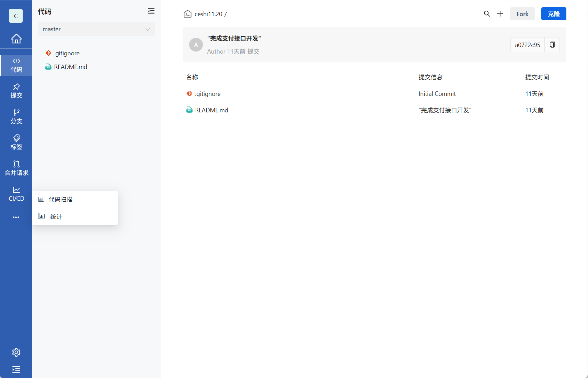The width and height of the screenshot is (588, 378).
Task: Open repository settings via gear icon
Action: [x=16, y=352]
